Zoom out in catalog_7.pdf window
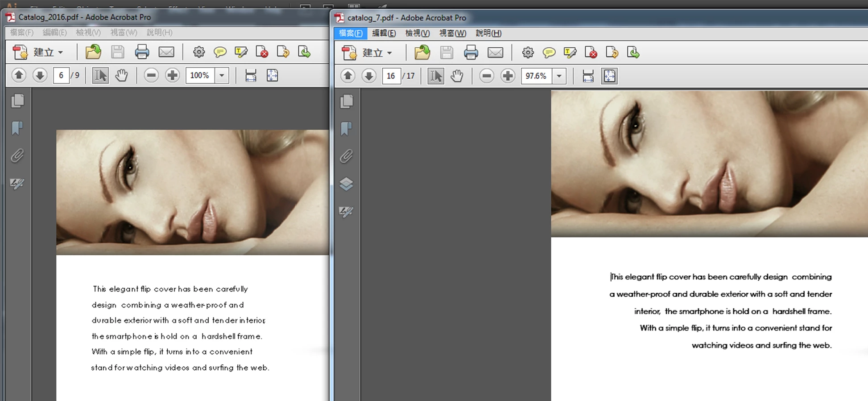 click(x=487, y=76)
